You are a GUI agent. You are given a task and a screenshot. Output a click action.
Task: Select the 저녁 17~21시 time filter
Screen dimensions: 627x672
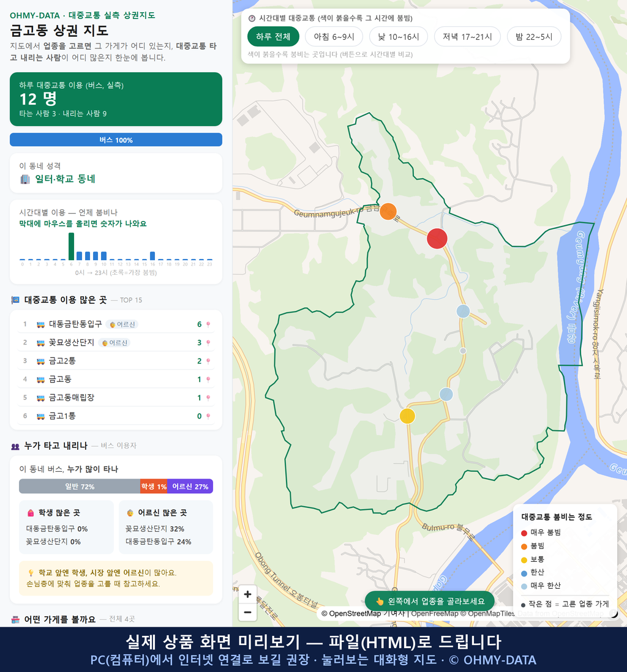[x=467, y=37]
